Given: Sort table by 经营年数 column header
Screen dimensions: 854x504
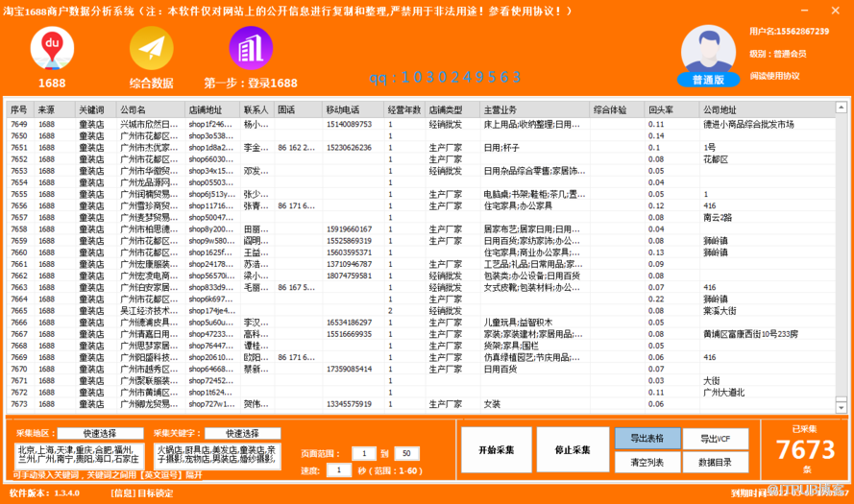Looking at the screenshot, I should pos(403,110).
